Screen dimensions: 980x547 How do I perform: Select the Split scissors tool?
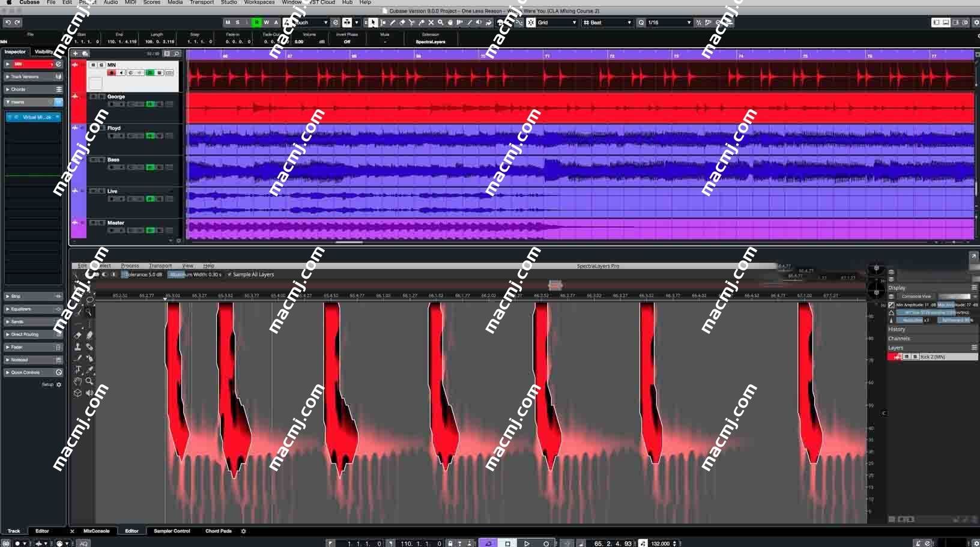[411, 22]
